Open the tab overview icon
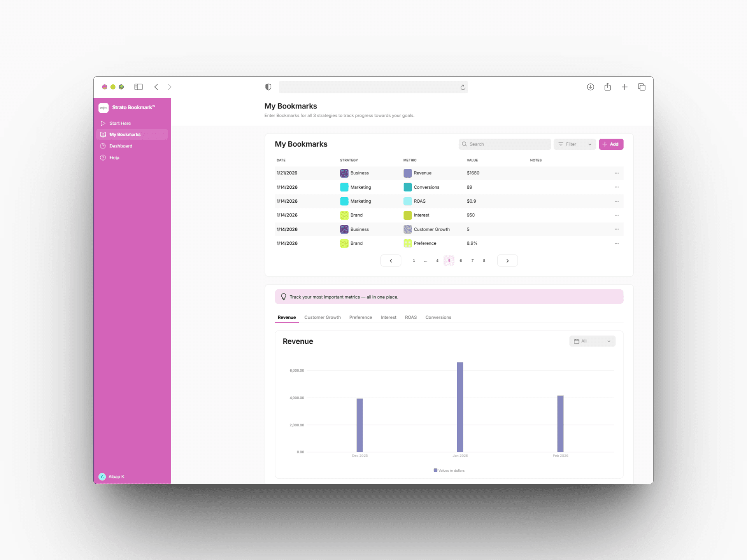Viewport: 747px width, 560px height. (x=642, y=87)
